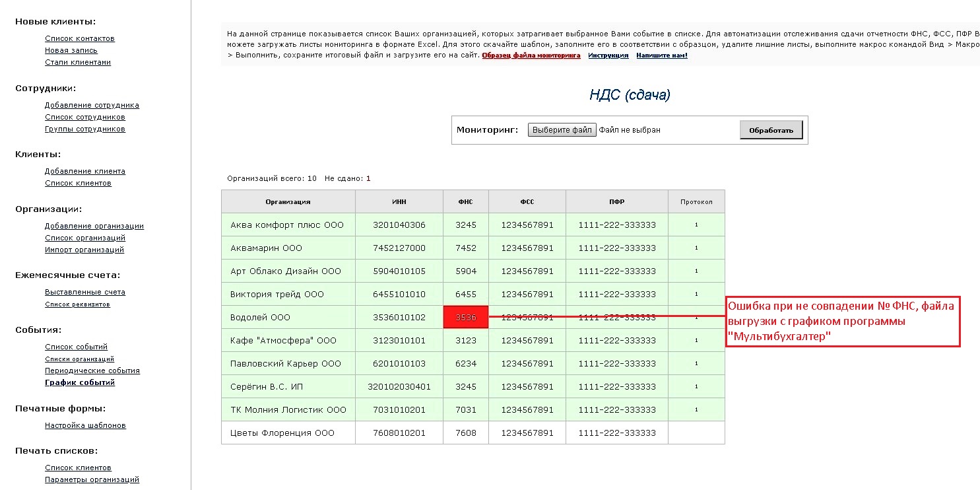This screenshot has width=980, height=490.
Task: Open the 'Образец файла мониторинга' link
Action: (x=531, y=55)
